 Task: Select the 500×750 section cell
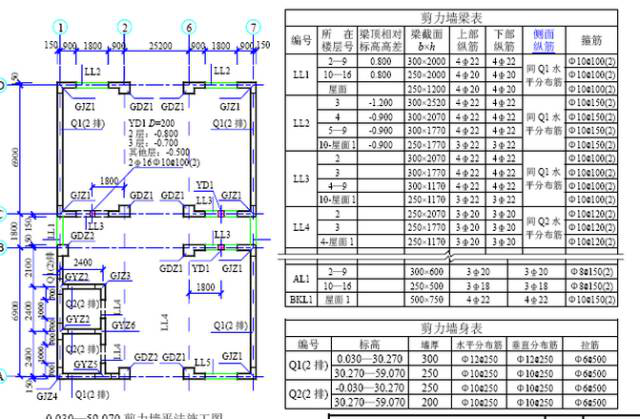pos(427,299)
